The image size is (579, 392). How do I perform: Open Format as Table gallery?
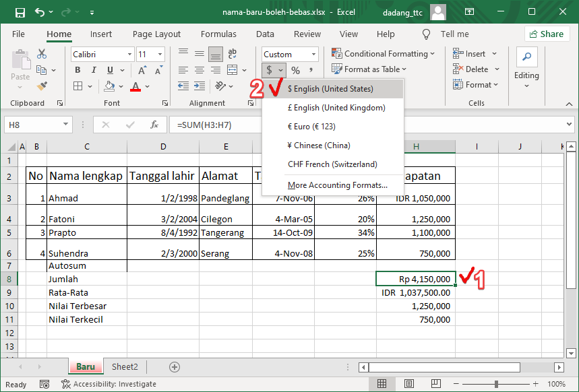coord(368,69)
